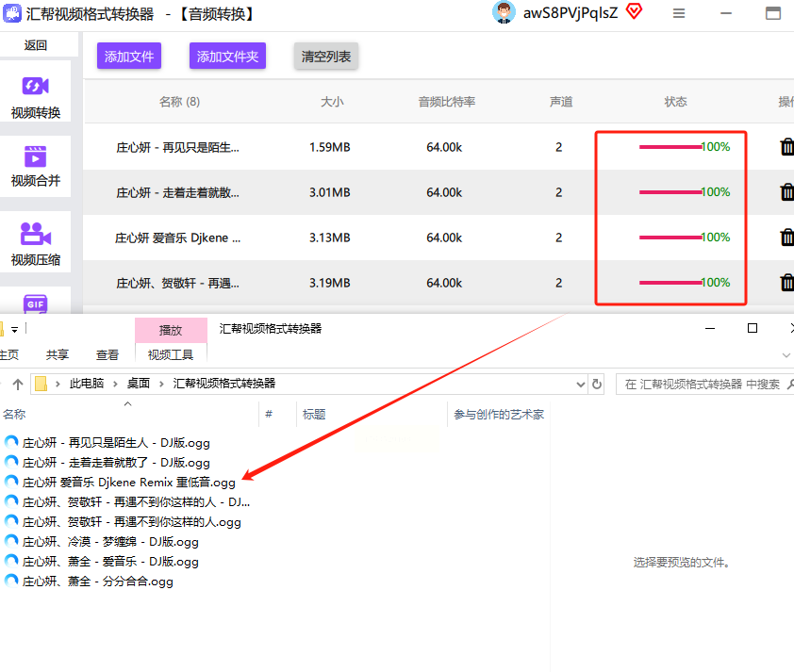The width and height of the screenshot is (794, 672).
Task: Open the quick access toolbar dropdown
Action: (14, 329)
